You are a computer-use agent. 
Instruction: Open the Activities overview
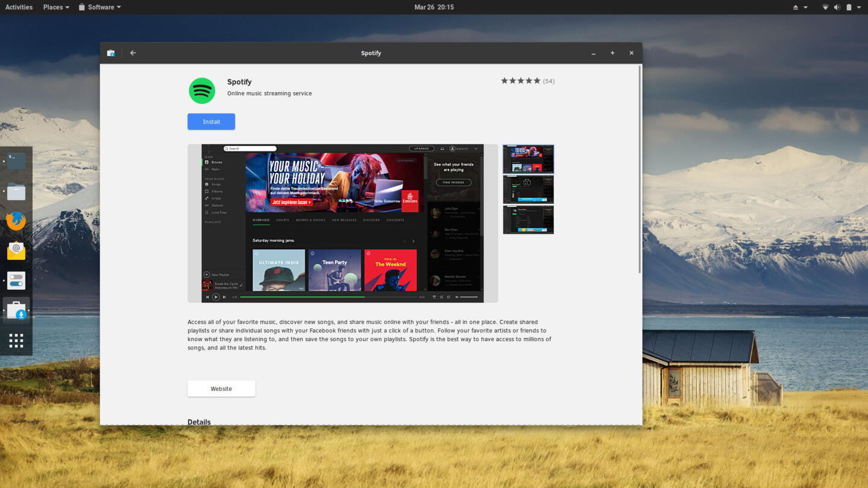click(x=19, y=7)
